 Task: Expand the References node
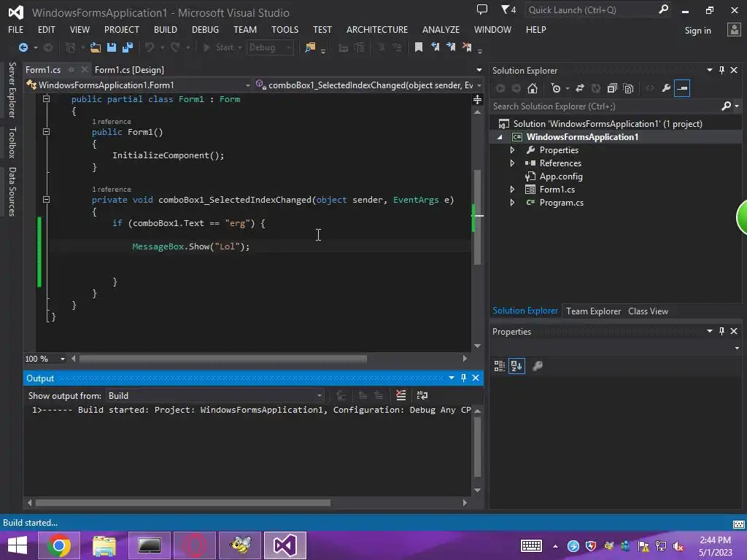point(512,163)
